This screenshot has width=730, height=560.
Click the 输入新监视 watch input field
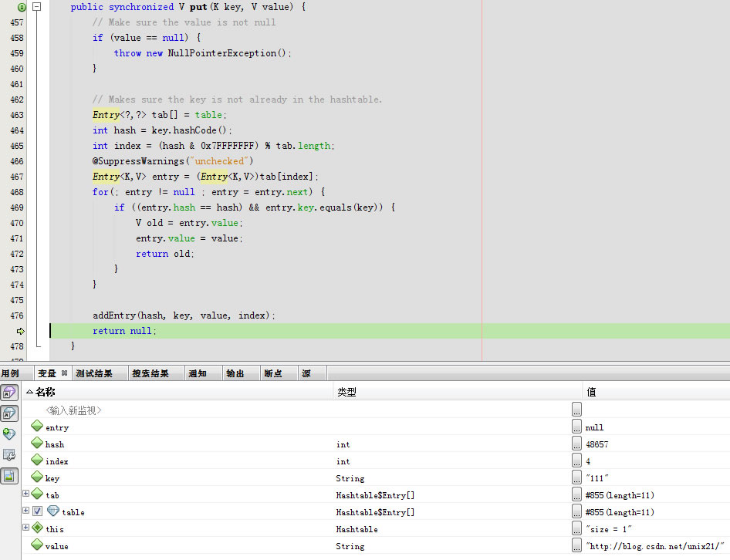(73, 410)
